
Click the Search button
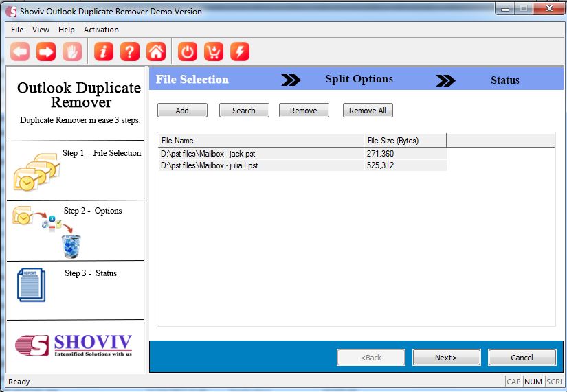coord(244,111)
